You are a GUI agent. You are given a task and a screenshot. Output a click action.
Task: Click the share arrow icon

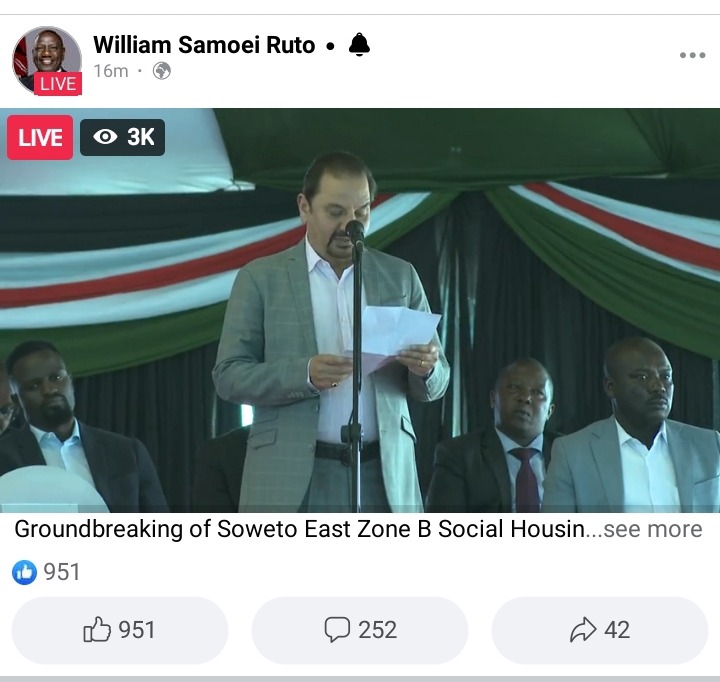point(583,629)
